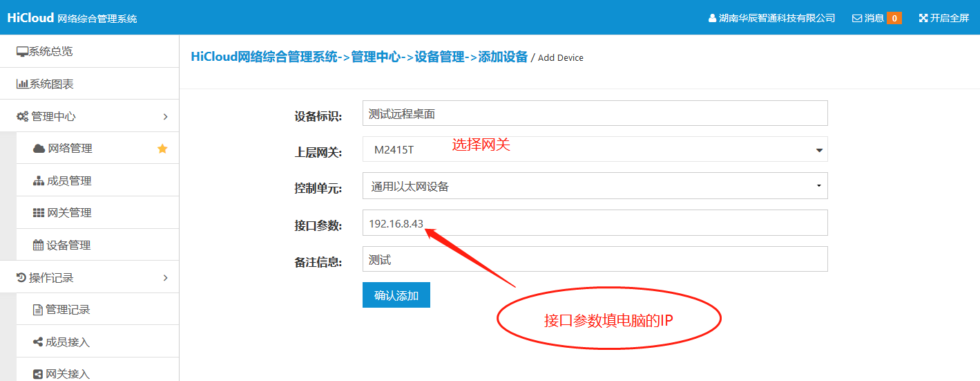Image resolution: width=980 pixels, height=381 pixels.
Task: Click the share icon for 成员接入
Action: [x=39, y=342]
